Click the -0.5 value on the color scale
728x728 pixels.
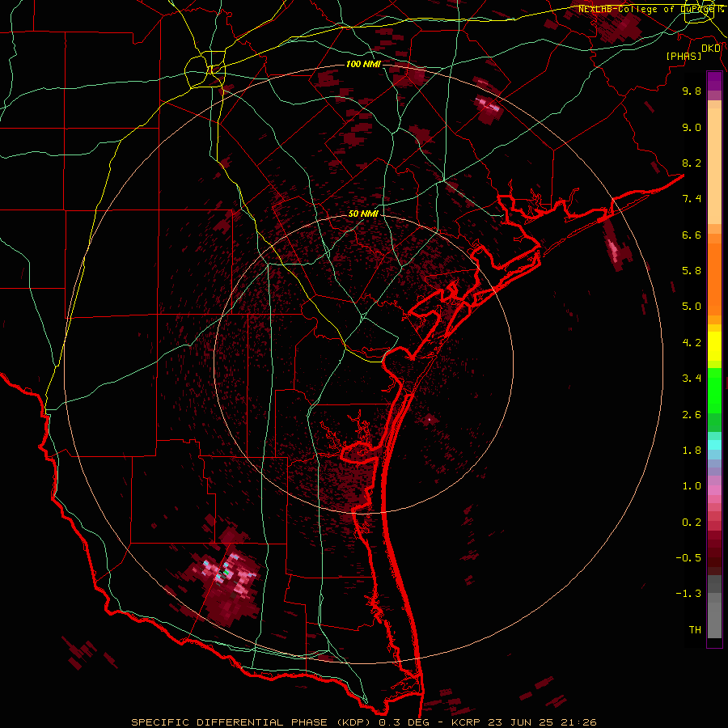coord(688,558)
